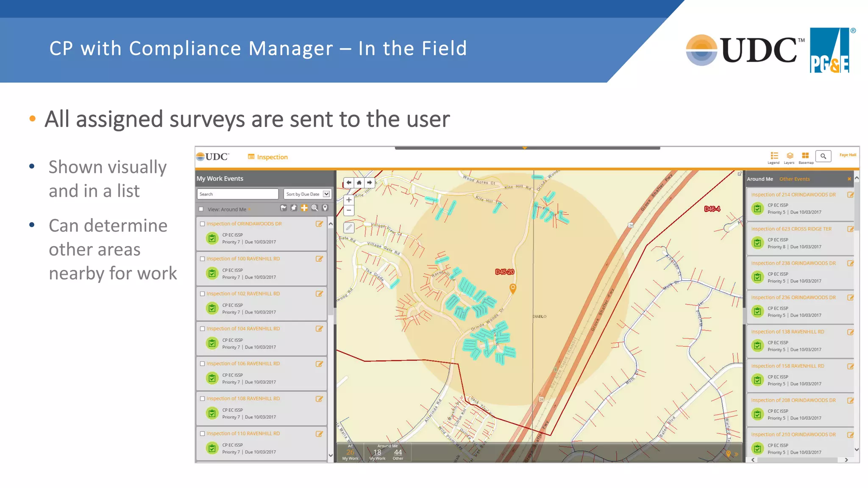Click the D45-20 map label
868x488 pixels.
tap(505, 272)
